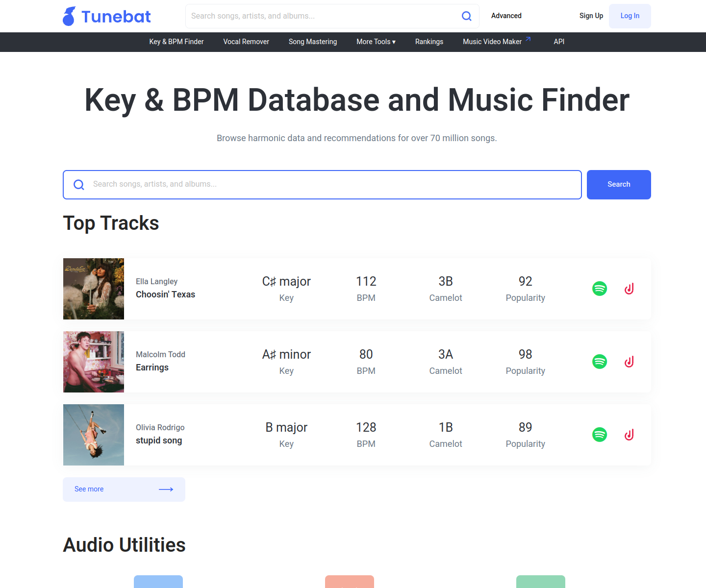Click the red music icon for Earrings
The image size is (706, 588).
(629, 362)
